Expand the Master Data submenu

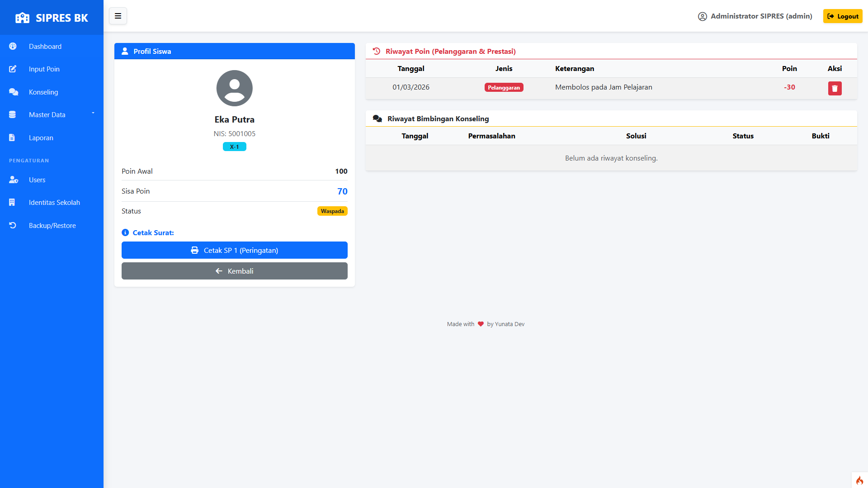tap(47, 115)
